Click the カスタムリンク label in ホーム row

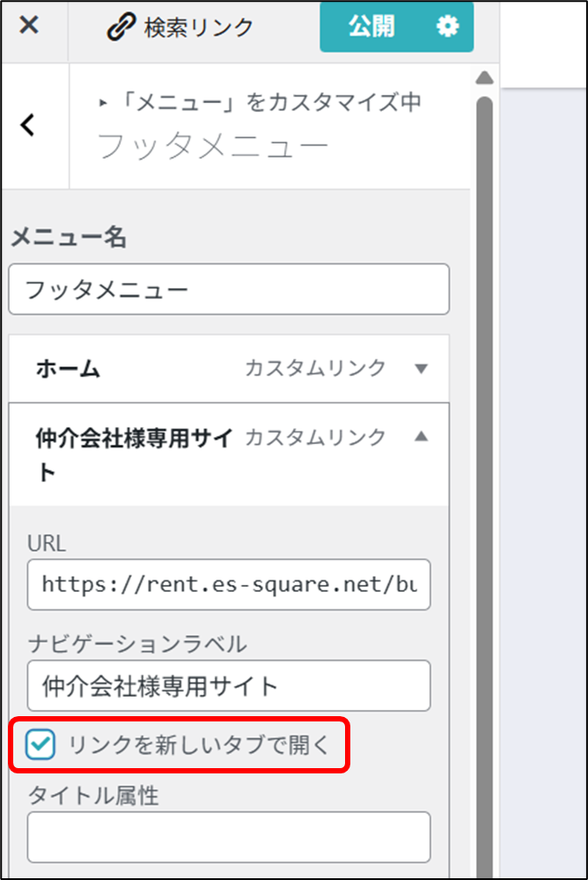click(x=314, y=368)
